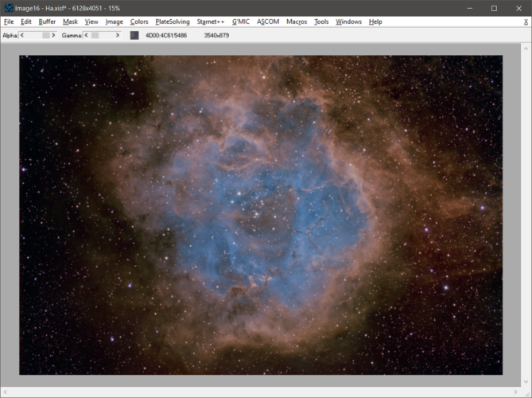Open the G'MIC menu

pos(241,21)
